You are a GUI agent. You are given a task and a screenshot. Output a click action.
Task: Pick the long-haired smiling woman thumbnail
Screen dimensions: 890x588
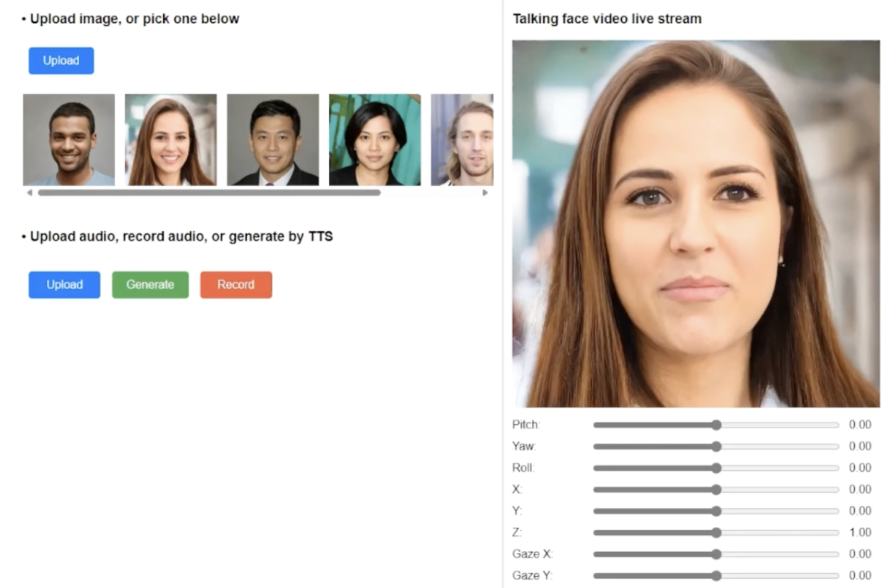point(171,140)
